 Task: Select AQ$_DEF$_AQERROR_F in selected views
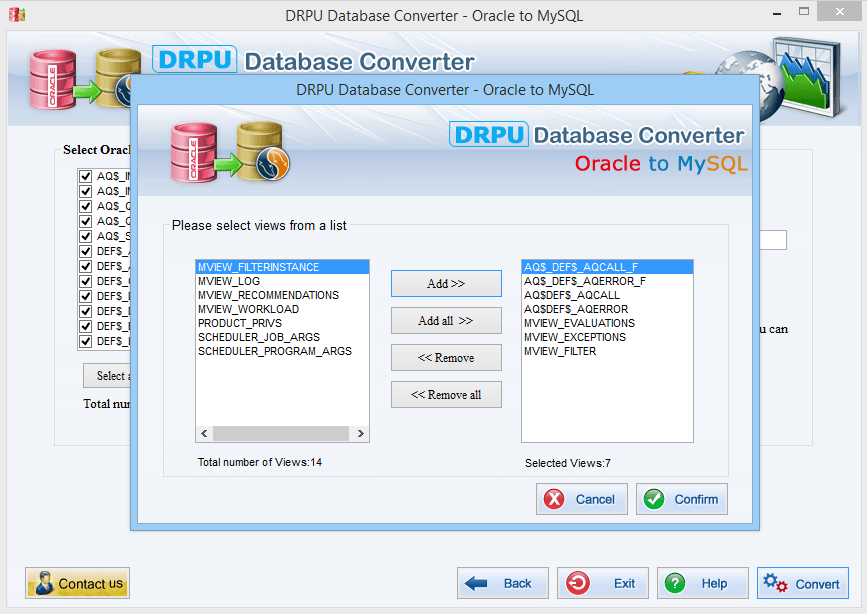pyautogui.click(x=607, y=282)
